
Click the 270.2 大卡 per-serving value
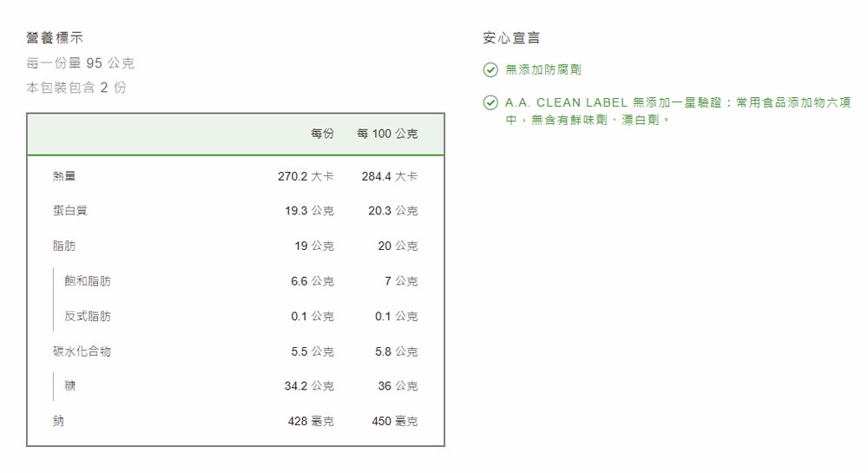click(306, 176)
